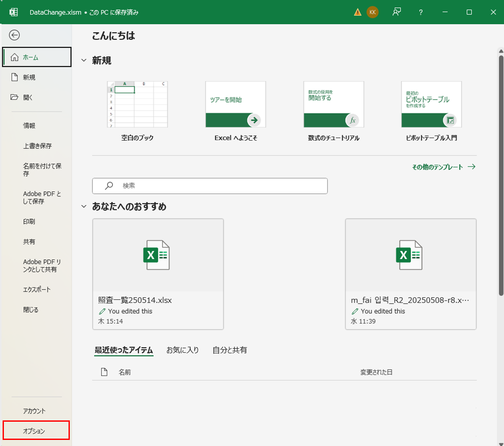The width and height of the screenshot is (504, 446).
Task: Open the 数式のチュートリアル template
Action: [334, 111]
